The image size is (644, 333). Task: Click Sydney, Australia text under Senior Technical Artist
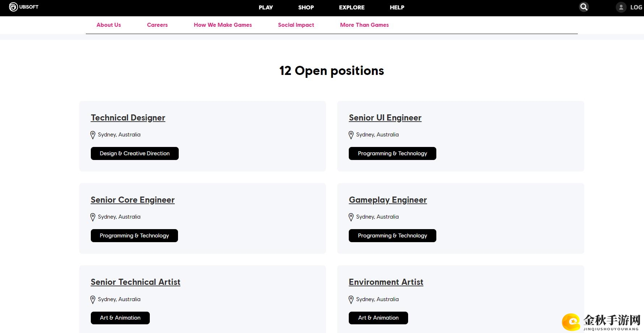coord(119,299)
